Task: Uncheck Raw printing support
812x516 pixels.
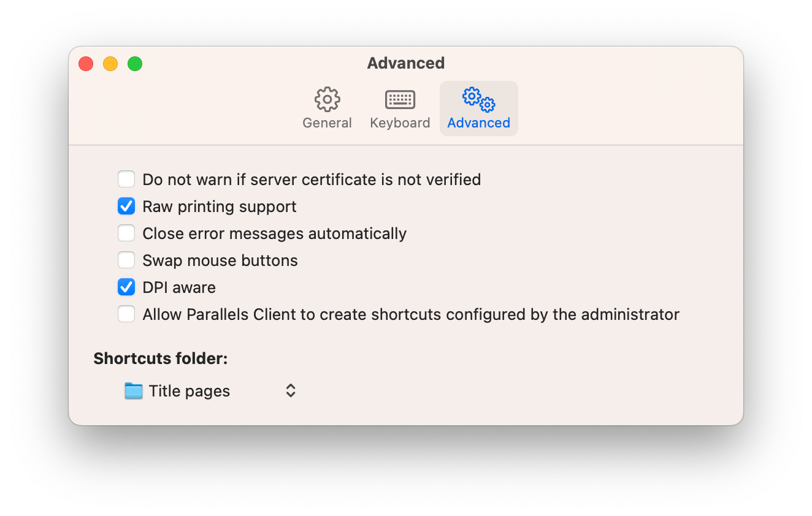Action: (126, 207)
